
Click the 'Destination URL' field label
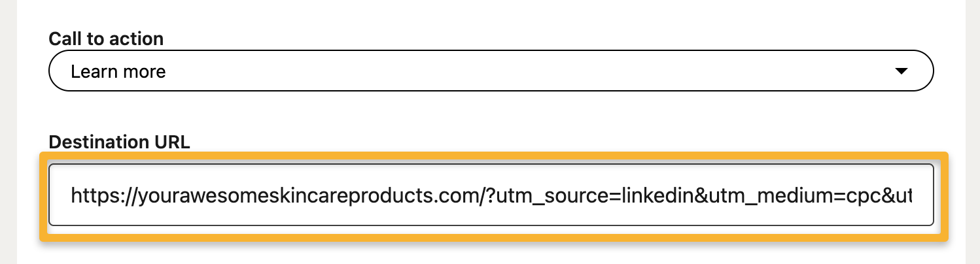click(119, 142)
